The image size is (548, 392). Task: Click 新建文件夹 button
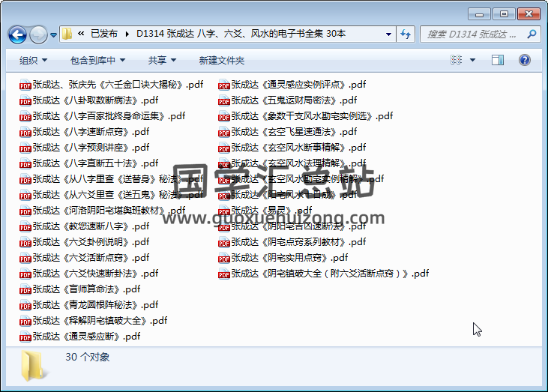pos(222,61)
